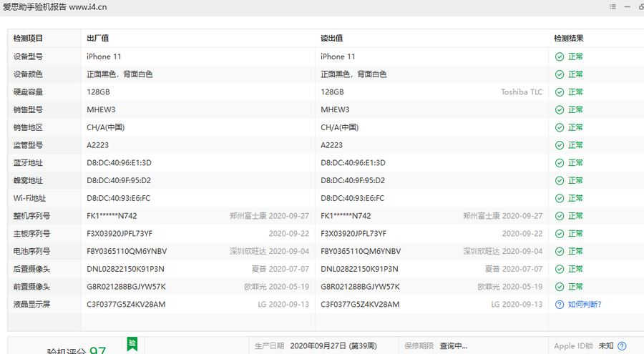Select the 前置摄像头 row label
Viewport: 644px width, 354px height.
coord(31,287)
